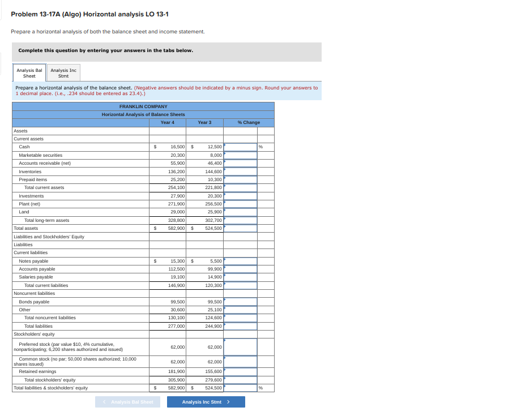Viewport: 517px width, 420px height.
Task: Click Total noncurrent liabilities % Change field
Action: tap(240, 318)
